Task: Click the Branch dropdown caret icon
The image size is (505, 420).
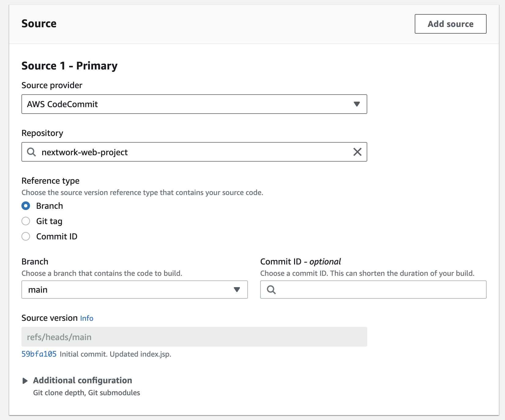Action: (237, 290)
